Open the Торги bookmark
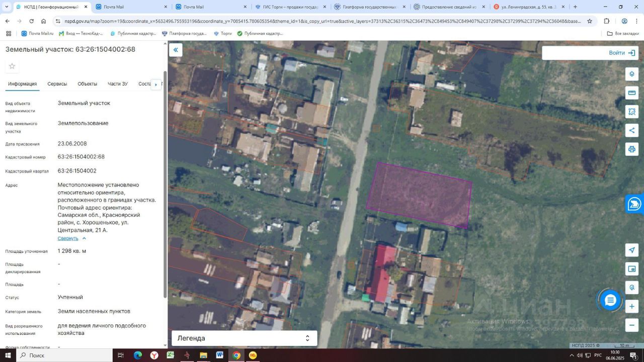This screenshot has width=644, height=362. (222, 34)
